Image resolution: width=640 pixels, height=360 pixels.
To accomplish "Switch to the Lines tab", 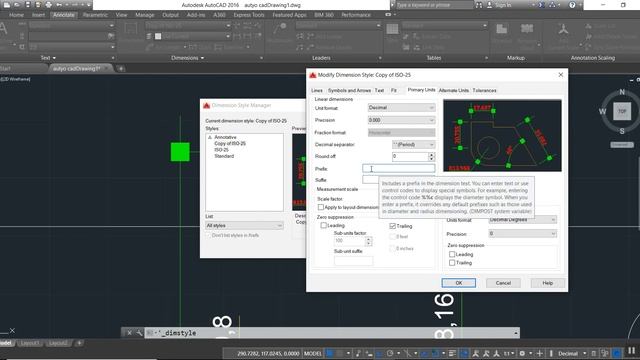I will click(x=317, y=91).
